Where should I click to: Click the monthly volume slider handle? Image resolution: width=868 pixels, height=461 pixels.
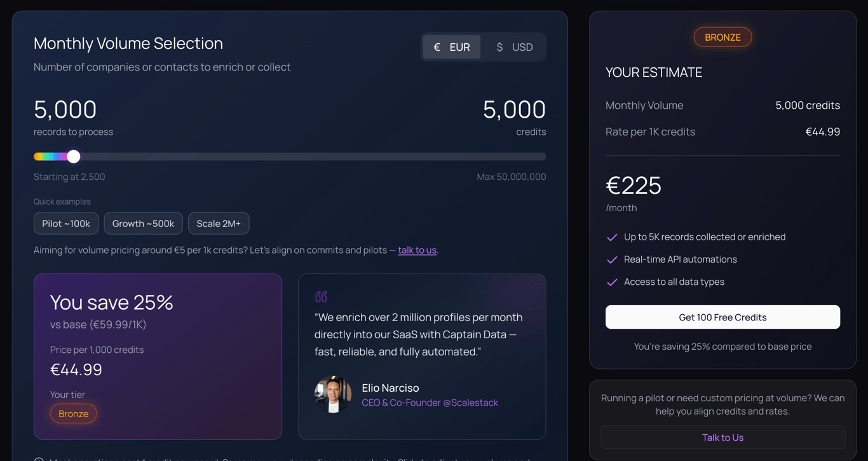tap(74, 156)
